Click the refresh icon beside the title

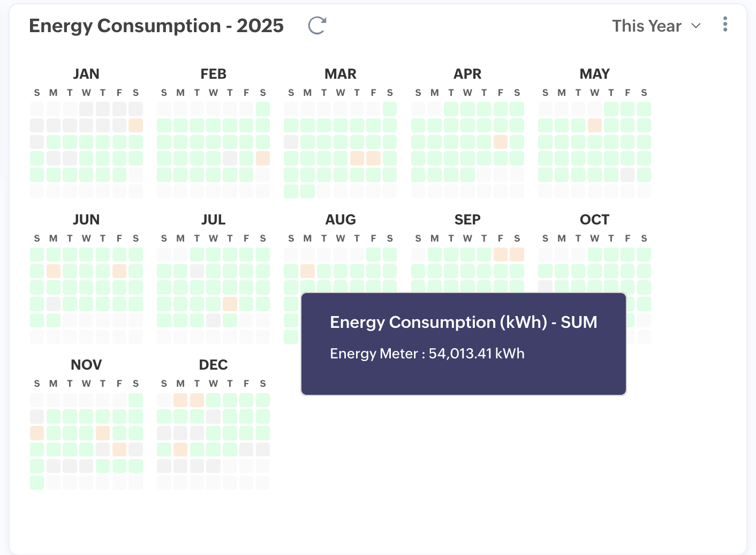[317, 25]
